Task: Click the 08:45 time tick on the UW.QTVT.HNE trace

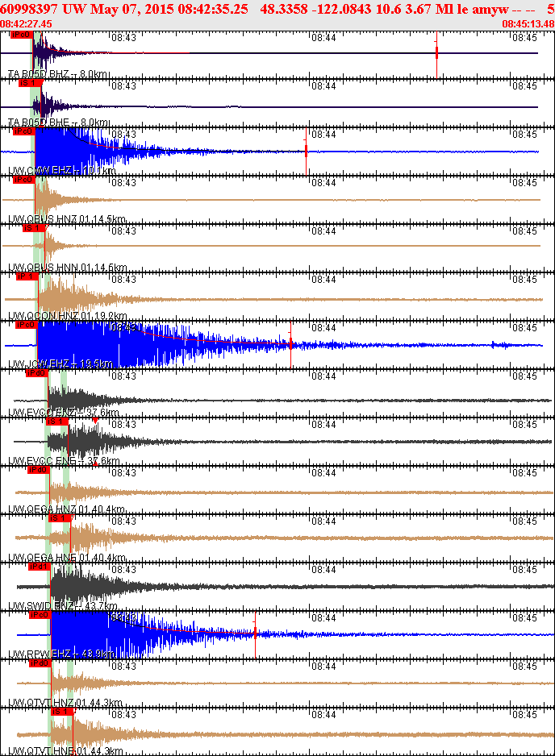Action: point(524,714)
